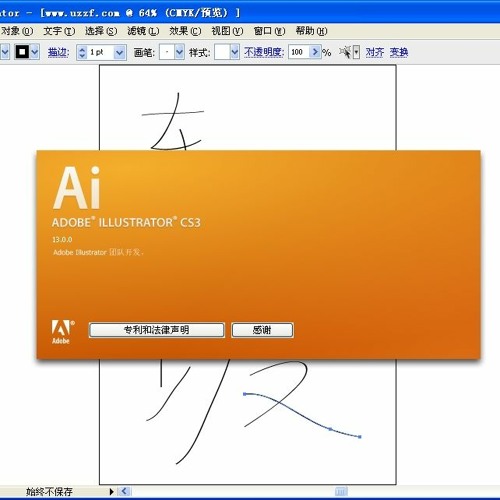
Task: Open the 选择(S) menu
Action: (x=101, y=31)
